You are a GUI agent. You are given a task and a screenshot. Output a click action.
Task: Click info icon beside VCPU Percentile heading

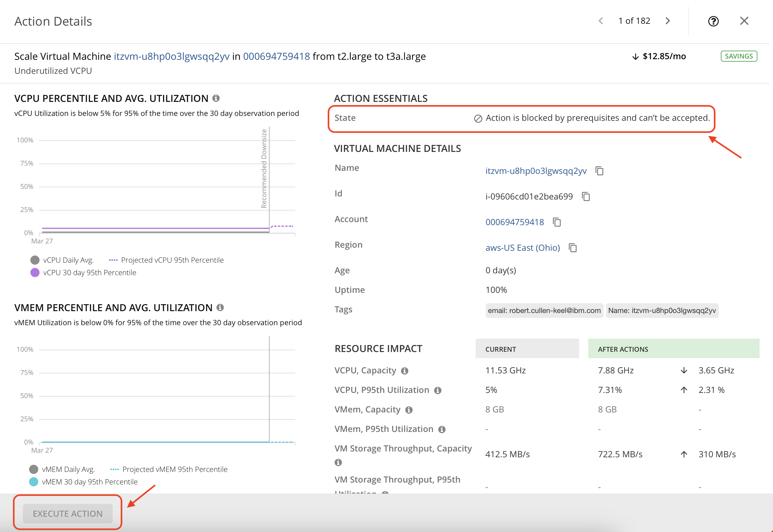(x=216, y=98)
